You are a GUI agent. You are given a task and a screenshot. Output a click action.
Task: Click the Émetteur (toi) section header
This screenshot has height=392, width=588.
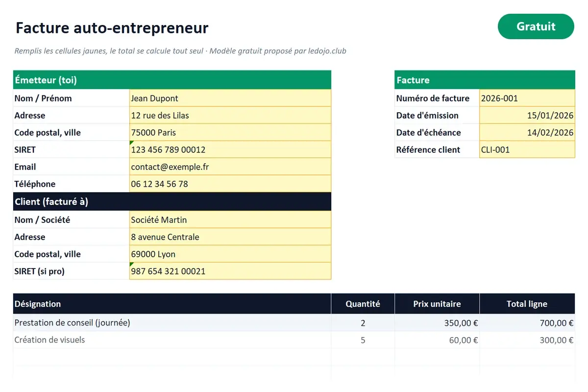pos(172,80)
